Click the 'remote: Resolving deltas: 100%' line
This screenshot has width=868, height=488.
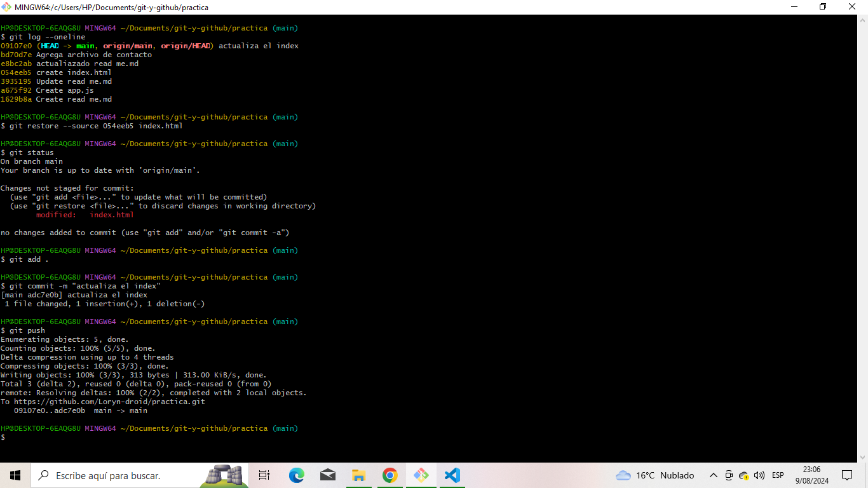[154, 393]
